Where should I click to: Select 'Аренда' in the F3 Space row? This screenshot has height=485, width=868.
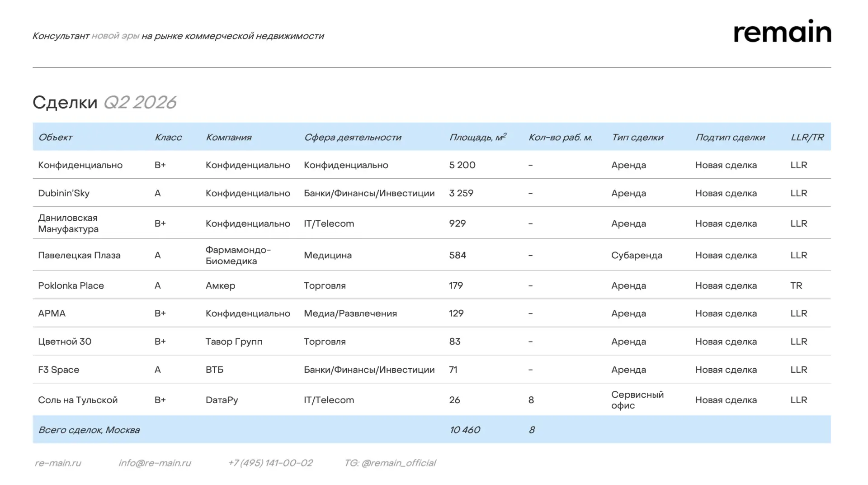[629, 370]
